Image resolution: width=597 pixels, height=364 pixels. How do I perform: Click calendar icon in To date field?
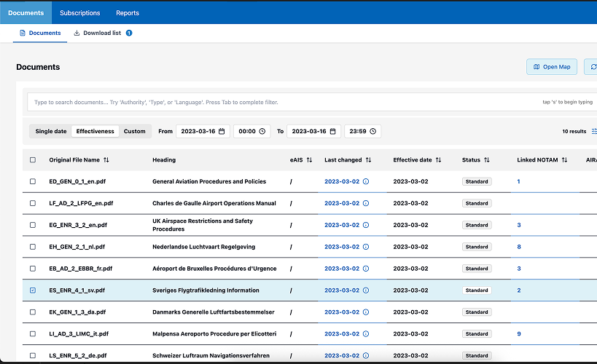332,132
